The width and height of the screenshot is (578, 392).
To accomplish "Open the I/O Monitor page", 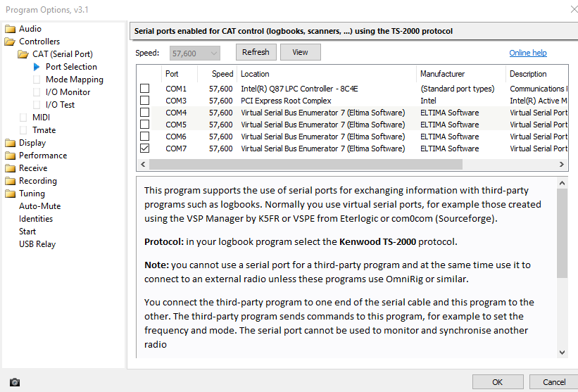I will 68,92.
